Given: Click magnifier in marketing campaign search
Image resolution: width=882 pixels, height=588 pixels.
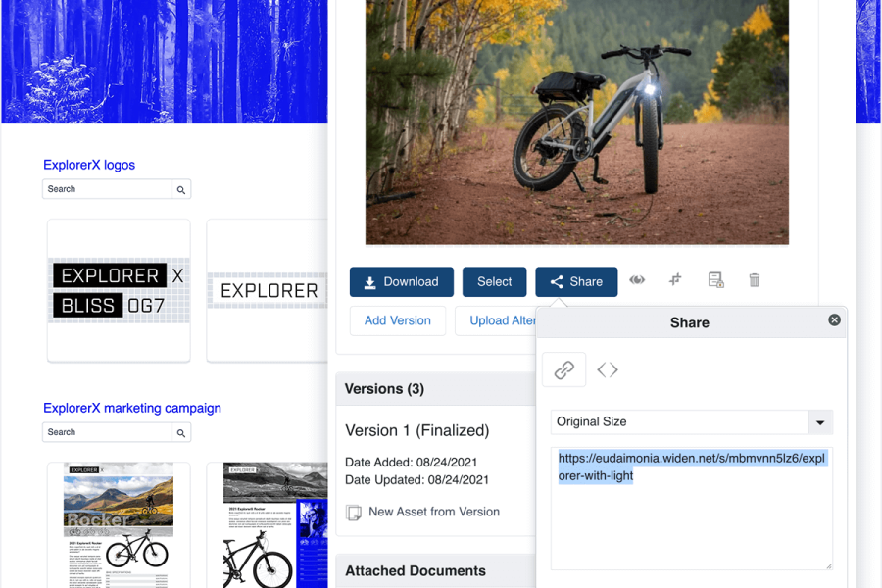Looking at the screenshot, I should [x=181, y=432].
